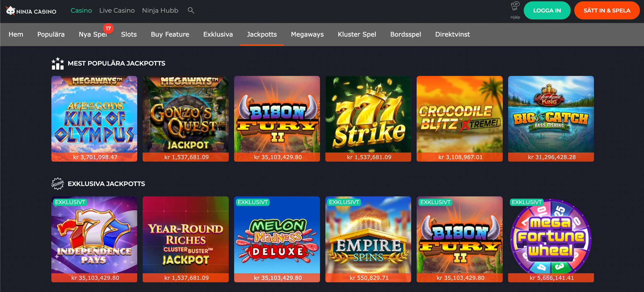
Task: Select the Hem tab
Action: [16, 34]
